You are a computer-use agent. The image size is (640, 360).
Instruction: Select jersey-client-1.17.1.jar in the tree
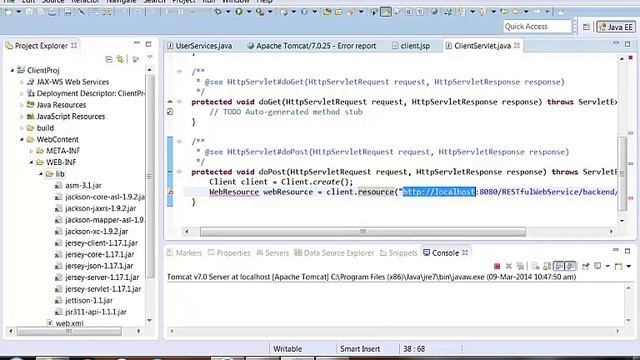click(x=96, y=243)
